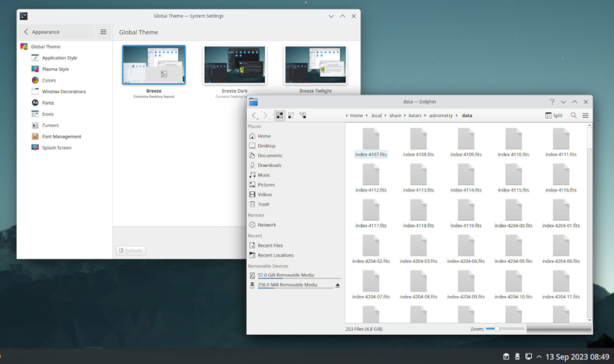Click the Defaults button in System Settings
This screenshot has height=364, width=614.
tap(131, 251)
